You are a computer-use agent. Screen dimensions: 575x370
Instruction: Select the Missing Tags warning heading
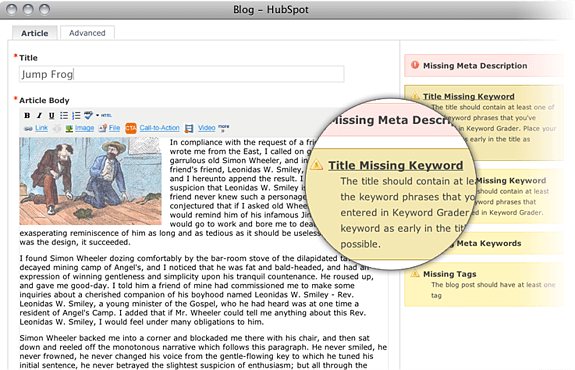pos(450,274)
